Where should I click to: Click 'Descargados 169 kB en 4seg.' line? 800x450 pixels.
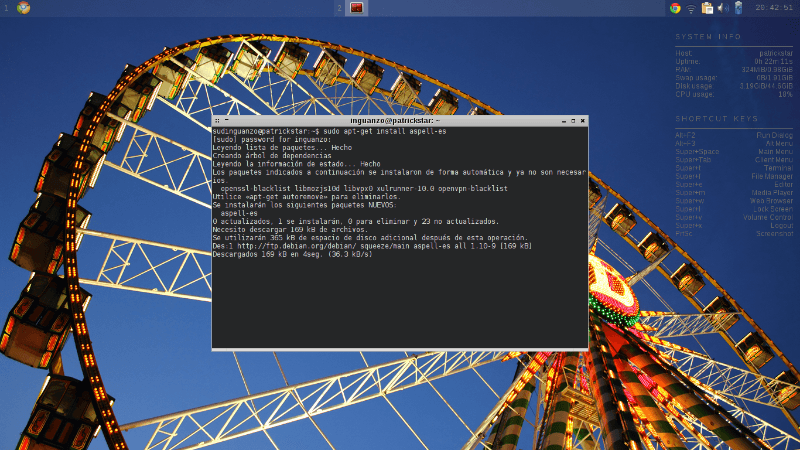[292, 254]
